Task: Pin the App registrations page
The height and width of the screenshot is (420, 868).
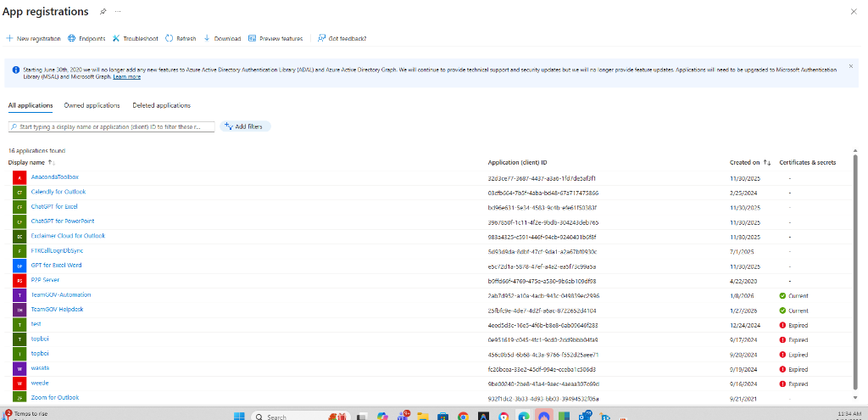Action: click(x=103, y=12)
